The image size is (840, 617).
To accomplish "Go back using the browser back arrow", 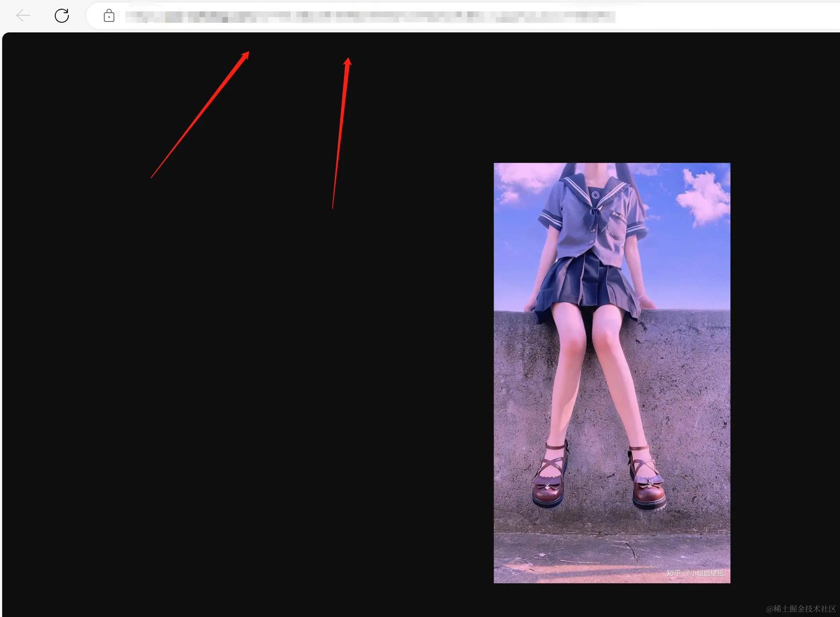I will click(x=23, y=16).
